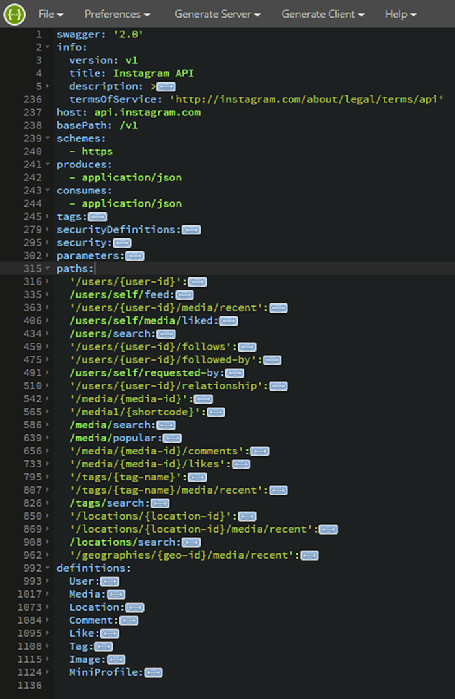Open the Generate Server menu

click(217, 14)
